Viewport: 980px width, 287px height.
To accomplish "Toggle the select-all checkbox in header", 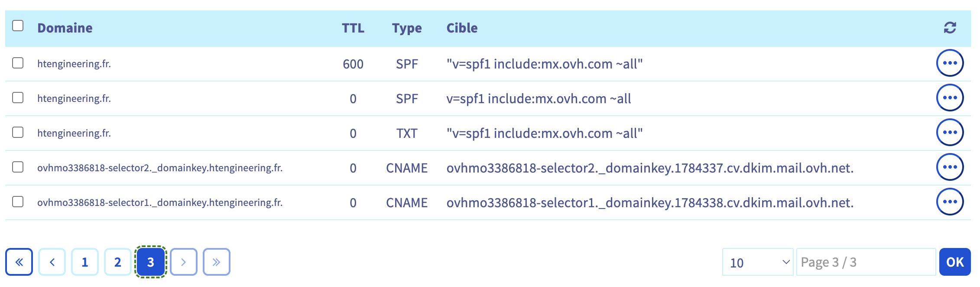I will tap(18, 26).
